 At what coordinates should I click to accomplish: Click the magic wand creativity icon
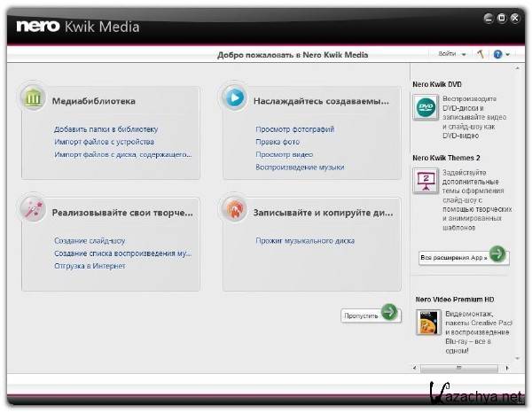point(34,209)
